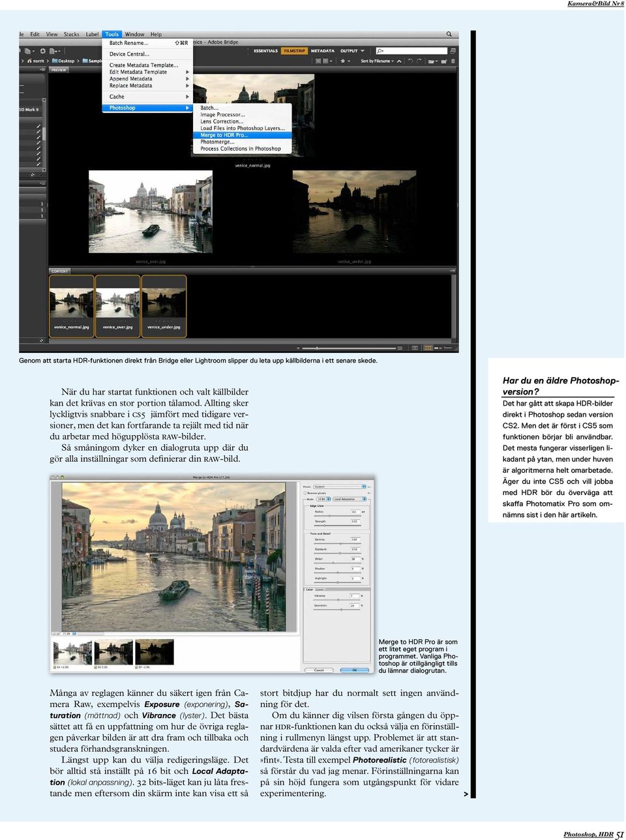Select Photoshop submenu item
The width and height of the screenshot is (626, 840).
click(147, 108)
